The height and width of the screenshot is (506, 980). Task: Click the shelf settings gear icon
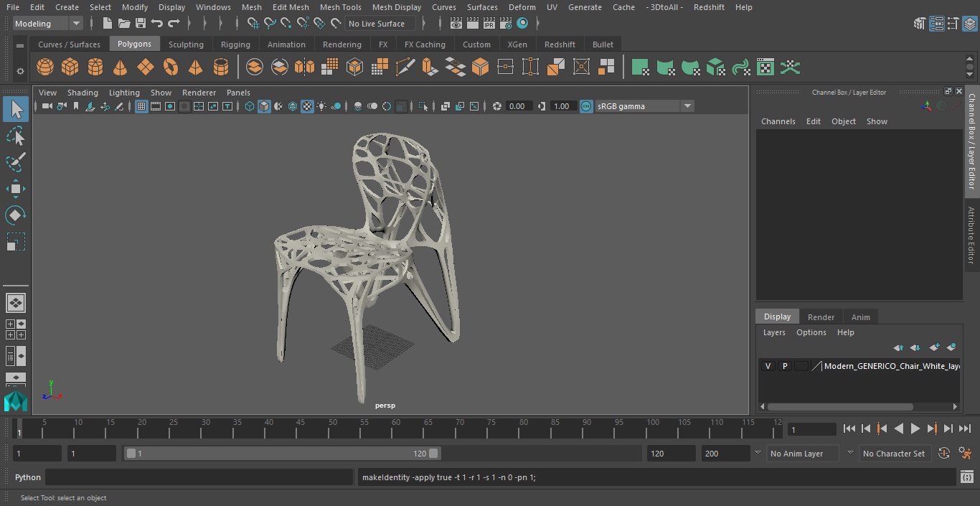[20, 70]
